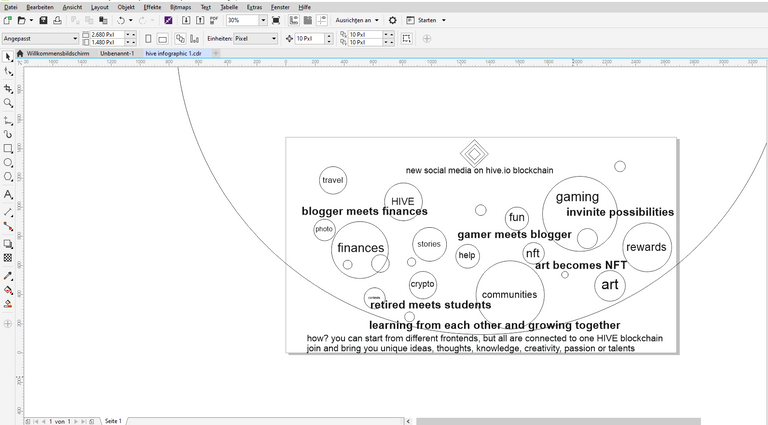Image resolution: width=768 pixels, height=425 pixels.
Task: Select the Shape edit tool
Action: pyautogui.click(x=8, y=71)
